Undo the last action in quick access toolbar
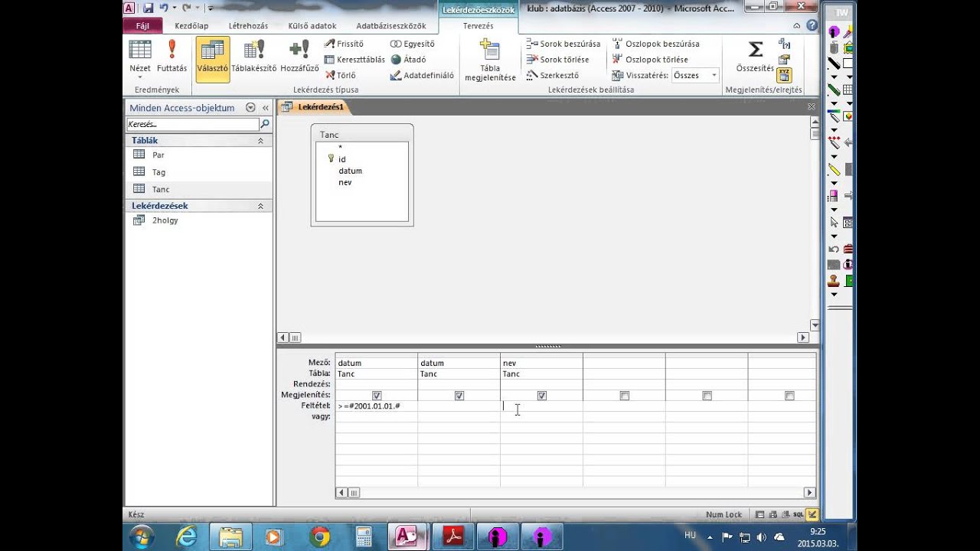Viewport: 980px width, 551px height. [x=164, y=7]
